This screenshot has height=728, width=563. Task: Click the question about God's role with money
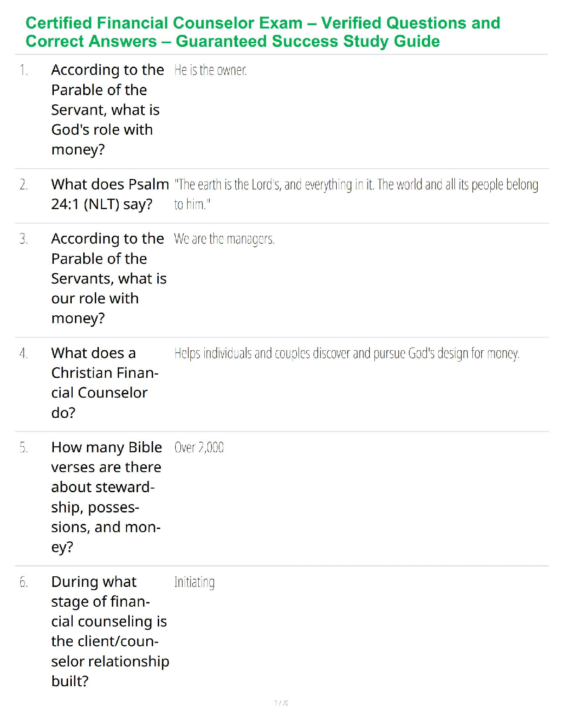coord(108,109)
